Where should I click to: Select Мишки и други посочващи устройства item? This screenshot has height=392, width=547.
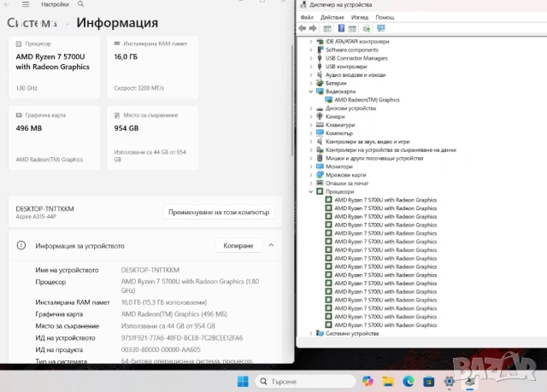[374, 158]
